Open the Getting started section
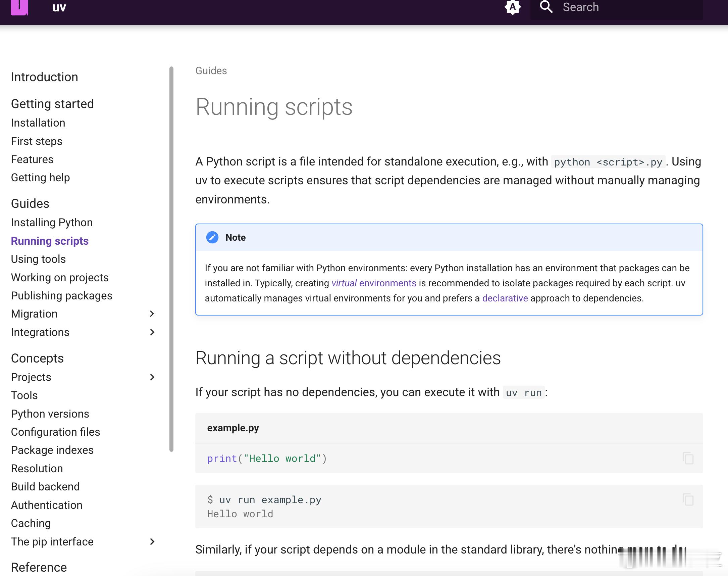The height and width of the screenshot is (576, 728). 52,104
